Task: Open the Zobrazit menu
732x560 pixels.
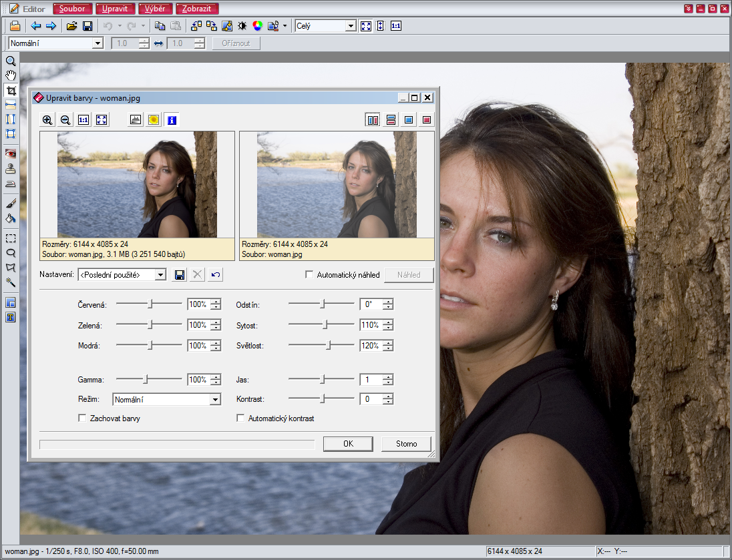Action: (x=196, y=9)
